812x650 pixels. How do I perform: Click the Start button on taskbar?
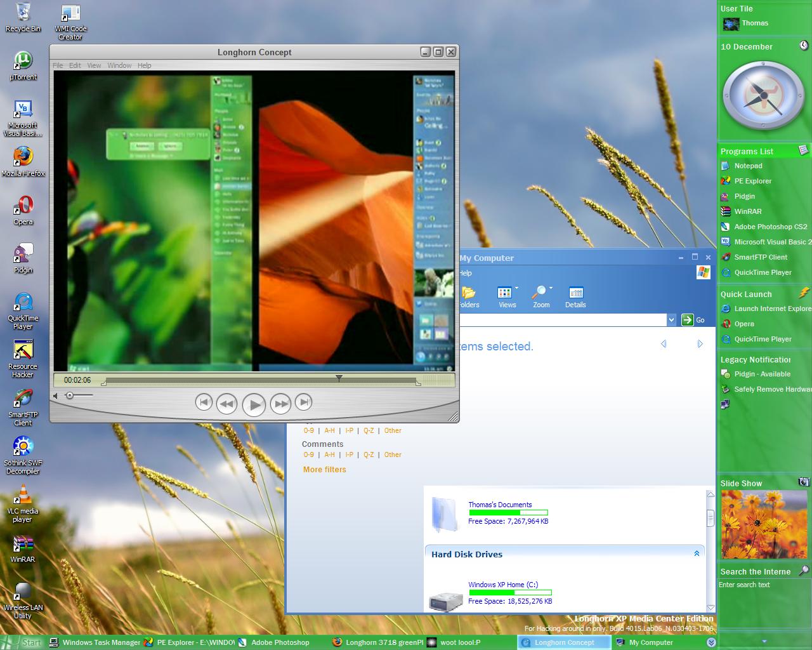23,642
